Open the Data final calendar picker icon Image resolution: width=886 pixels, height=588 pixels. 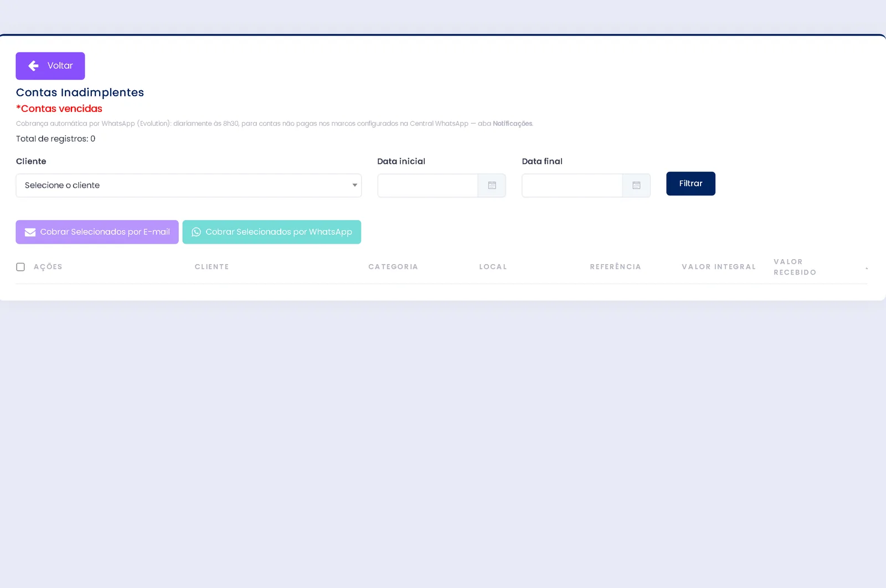pos(636,185)
